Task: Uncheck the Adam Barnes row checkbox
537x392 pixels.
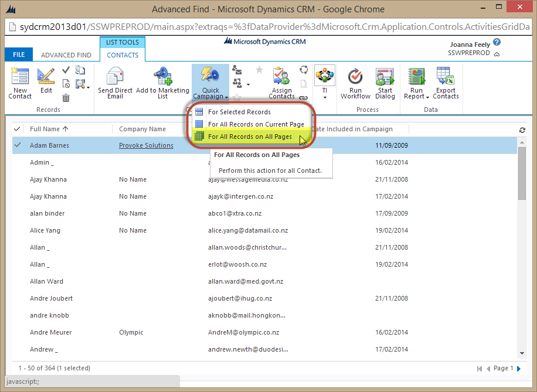Action: 17,145
